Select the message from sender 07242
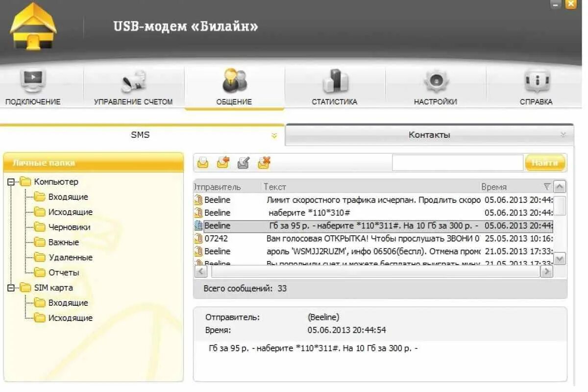The height and width of the screenshot is (392, 588). pos(294,239)
